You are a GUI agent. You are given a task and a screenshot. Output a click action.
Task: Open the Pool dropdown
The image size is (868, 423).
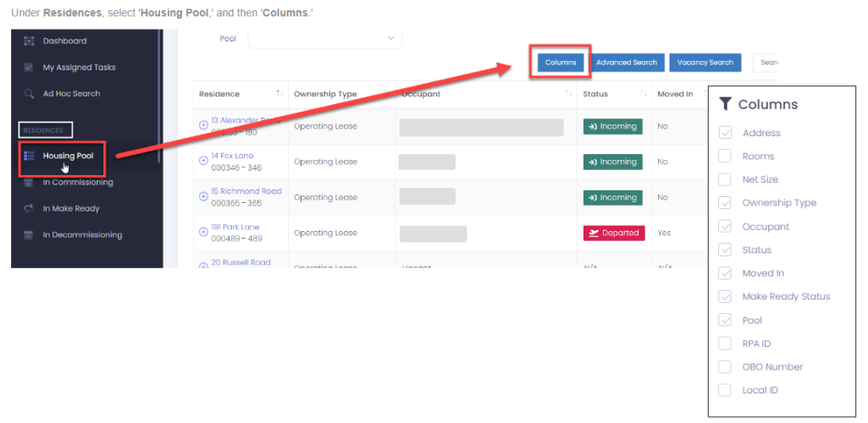(x=325, y=39)
